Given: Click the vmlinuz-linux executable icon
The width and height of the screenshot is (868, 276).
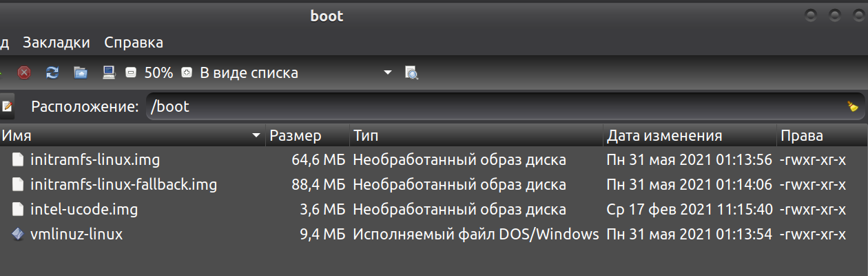Looking at the screenshot, I should 18,235.
